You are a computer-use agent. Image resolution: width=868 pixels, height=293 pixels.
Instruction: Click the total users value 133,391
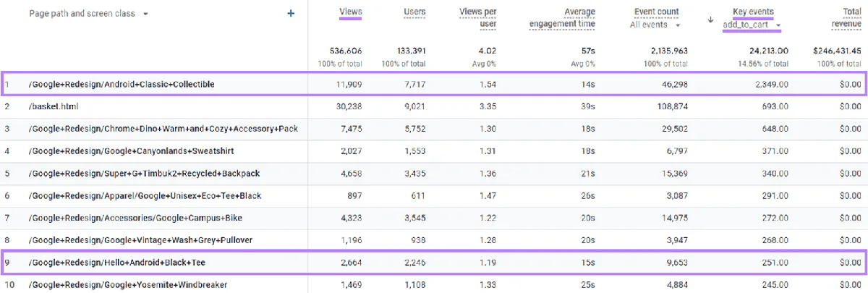[x=409, y=51]
